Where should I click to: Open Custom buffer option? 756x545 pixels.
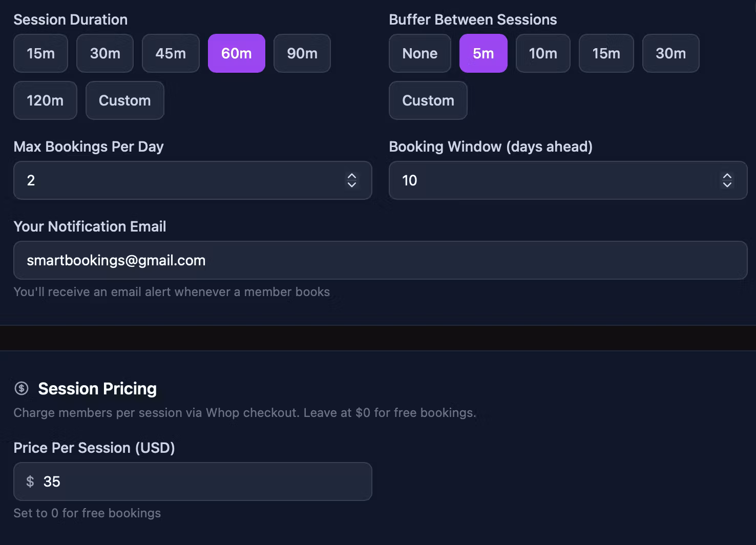(428, 100)
